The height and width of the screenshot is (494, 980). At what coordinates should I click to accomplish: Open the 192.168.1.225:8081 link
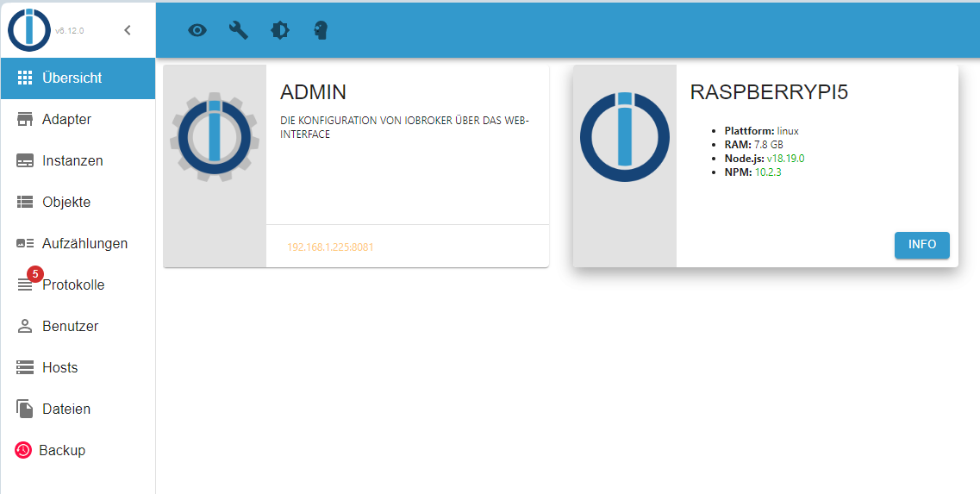pos(330,247)
